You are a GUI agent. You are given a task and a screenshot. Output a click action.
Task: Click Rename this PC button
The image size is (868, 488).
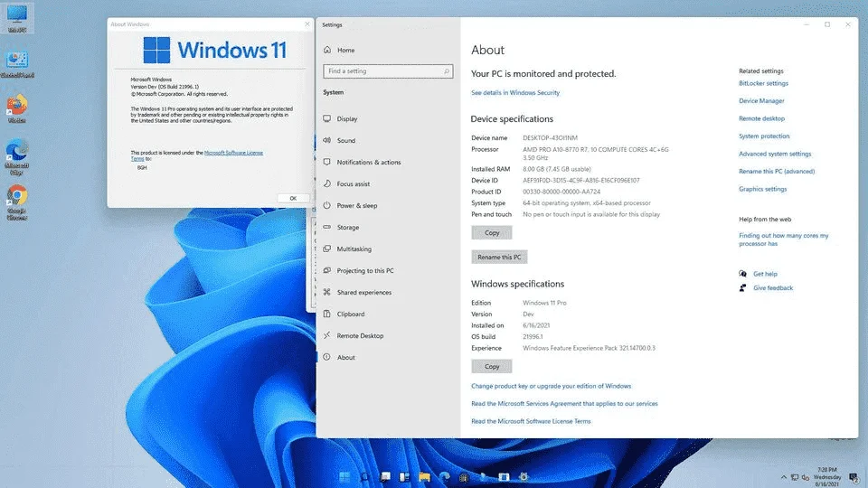499,258
